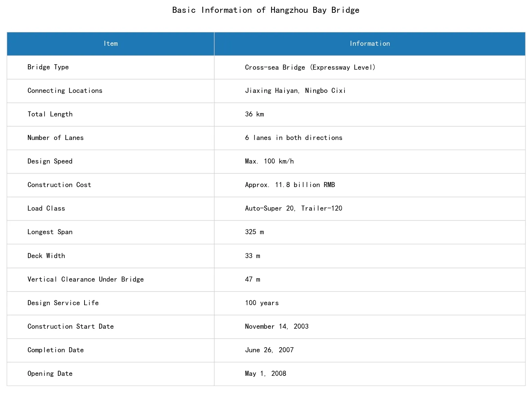
Task: Click the '36 km' value
Action: tap(255, 114)
